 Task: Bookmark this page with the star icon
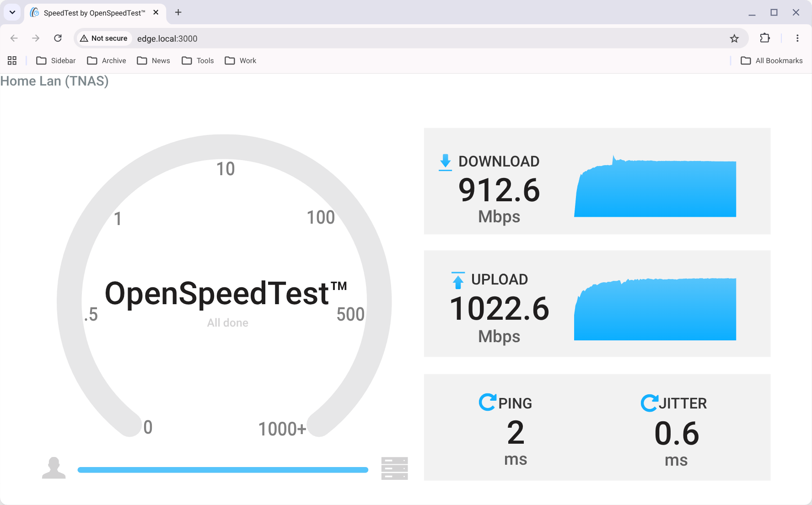[734, 38]
